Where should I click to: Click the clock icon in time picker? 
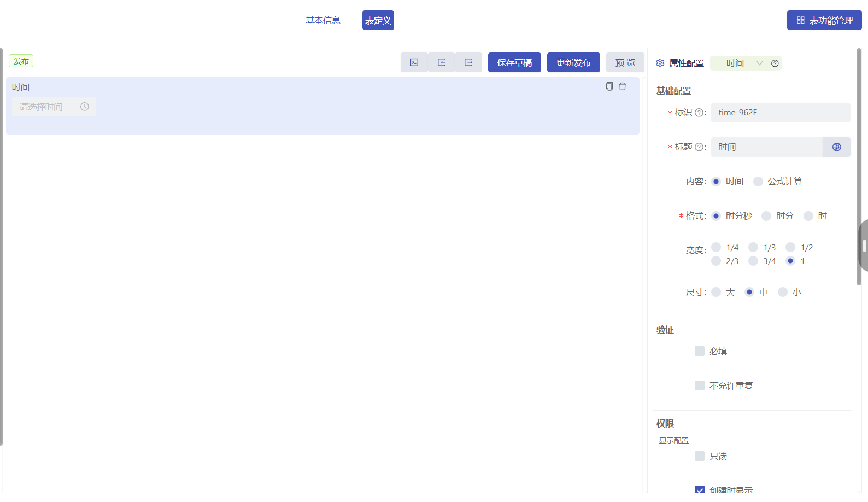[85, 107]
